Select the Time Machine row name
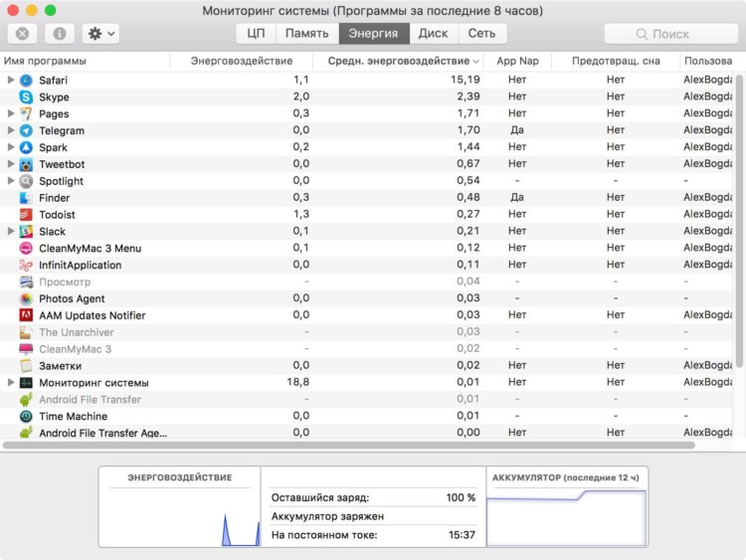Screen dimensions: 746x560 (74, 417)
